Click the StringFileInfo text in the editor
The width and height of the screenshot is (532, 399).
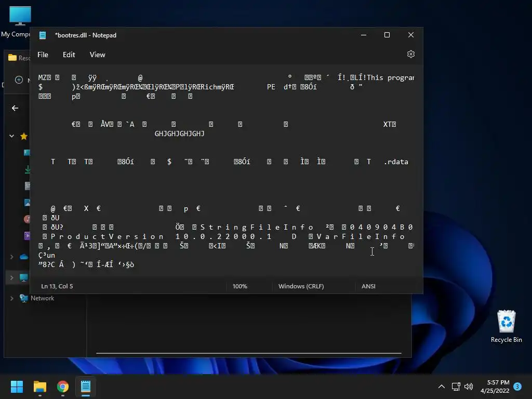[257, 227]
